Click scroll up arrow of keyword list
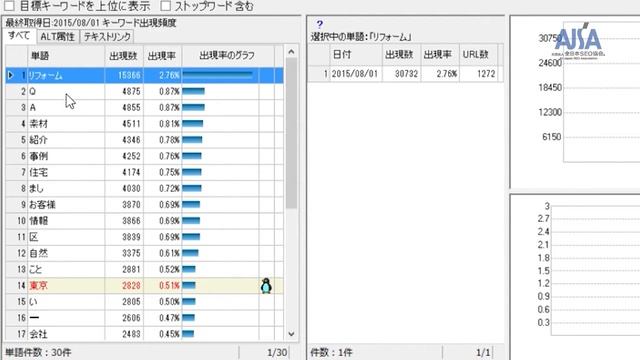Screen dimensions: 640x360 pos(291,52)
